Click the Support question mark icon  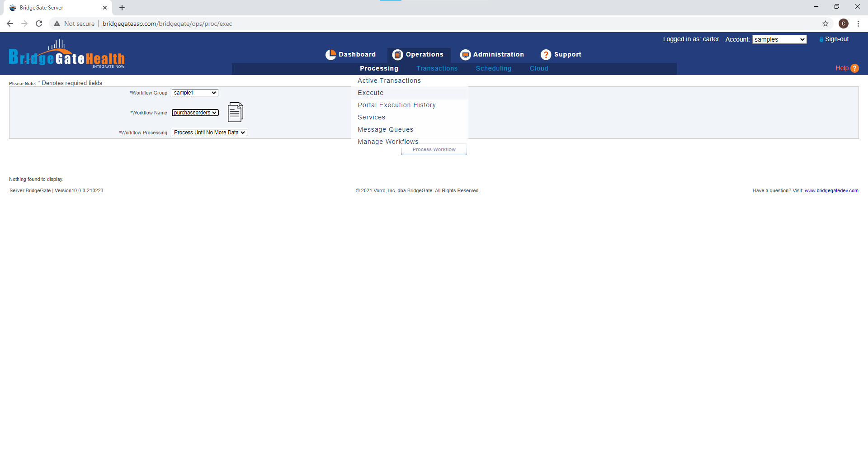click(546, 55)
